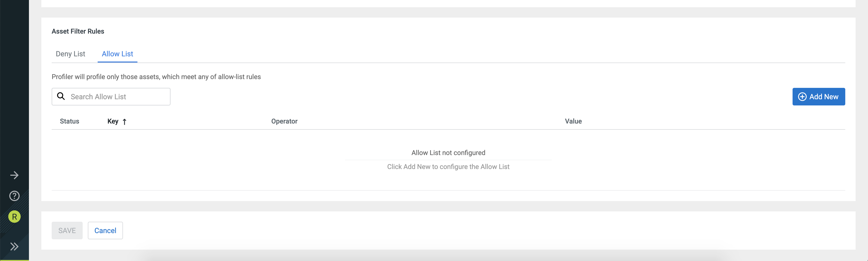Sort by the Operator column header
868x261 pixels.
pyautogui.click(x=284, y=121)
